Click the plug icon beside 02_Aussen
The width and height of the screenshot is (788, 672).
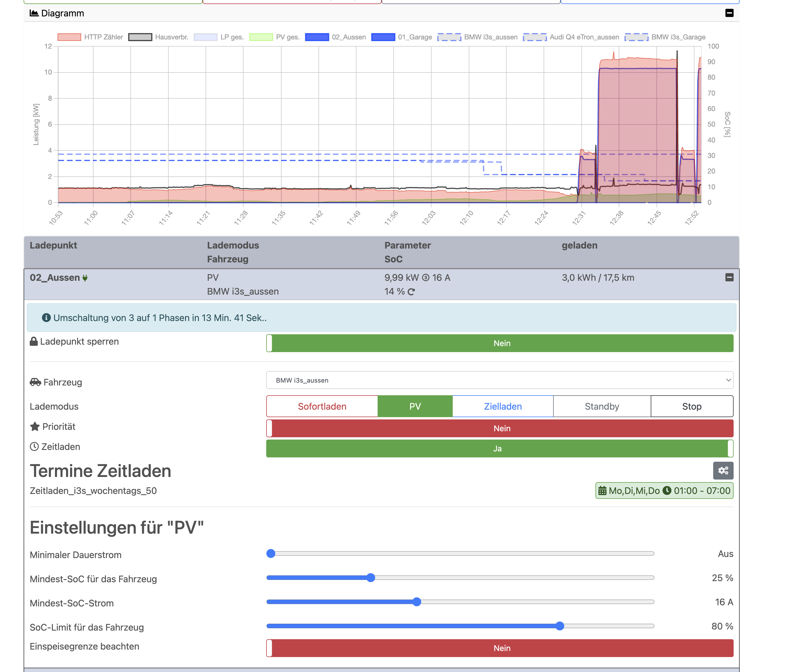(85, 278)
